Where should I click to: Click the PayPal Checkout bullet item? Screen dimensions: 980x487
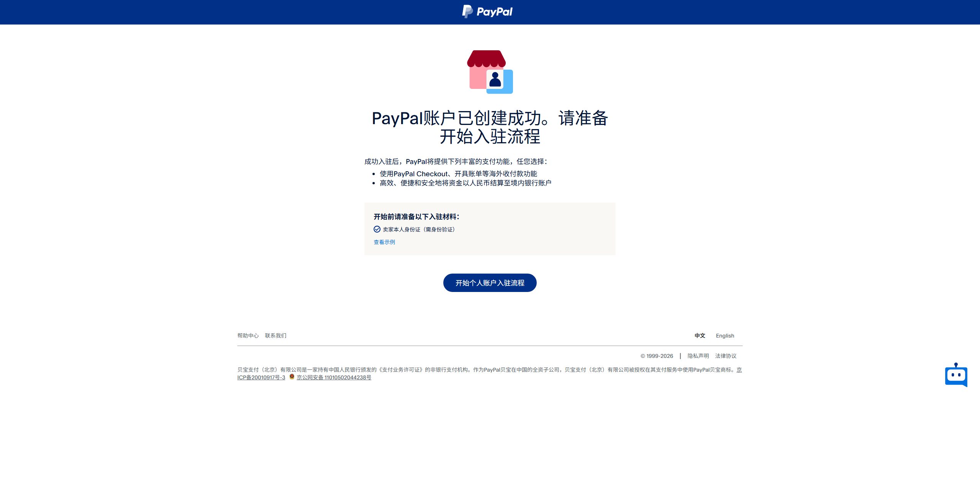point(458,174)
